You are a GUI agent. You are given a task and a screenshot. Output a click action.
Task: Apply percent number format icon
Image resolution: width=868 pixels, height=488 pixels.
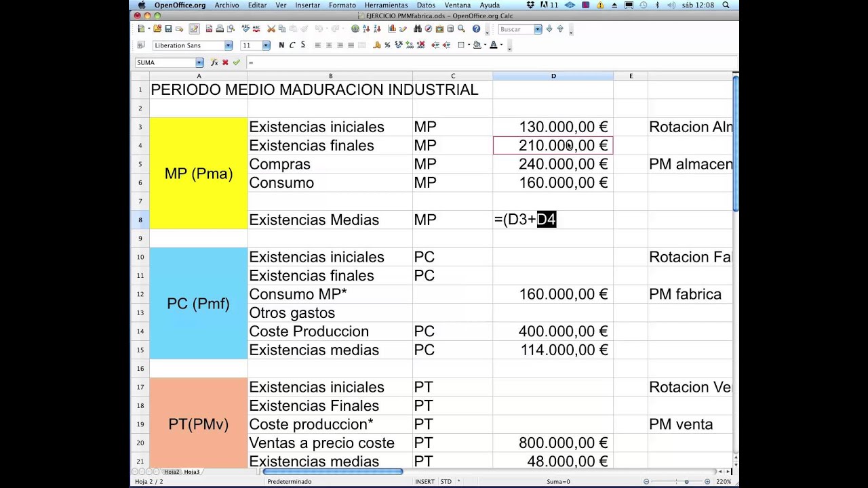click(387, 45)
